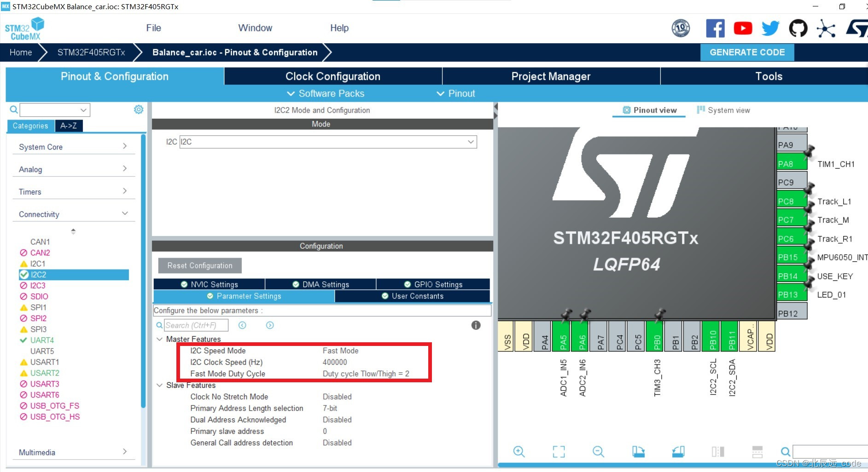
Task: Expand the Multimedia category
Action: click(73, 452)
